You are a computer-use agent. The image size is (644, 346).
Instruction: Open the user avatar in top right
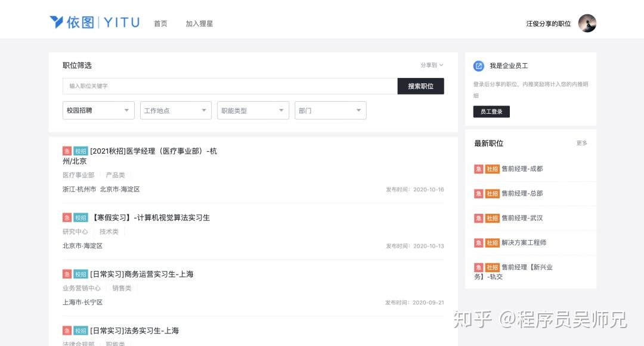click(587, 23)
